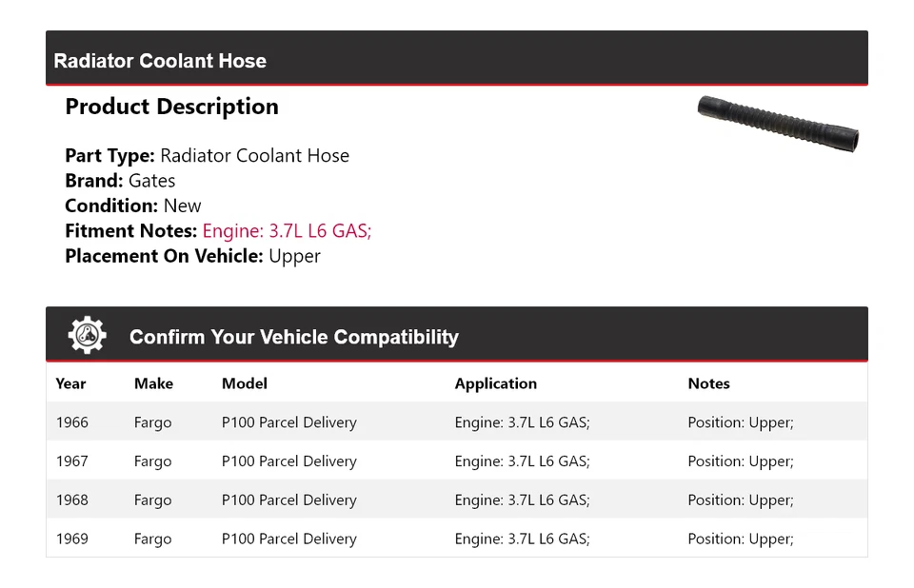Click the Radiator Coolant Hose header
This screenshot has width=914, height=588.
pyautogui.click(x=160, y=61)
